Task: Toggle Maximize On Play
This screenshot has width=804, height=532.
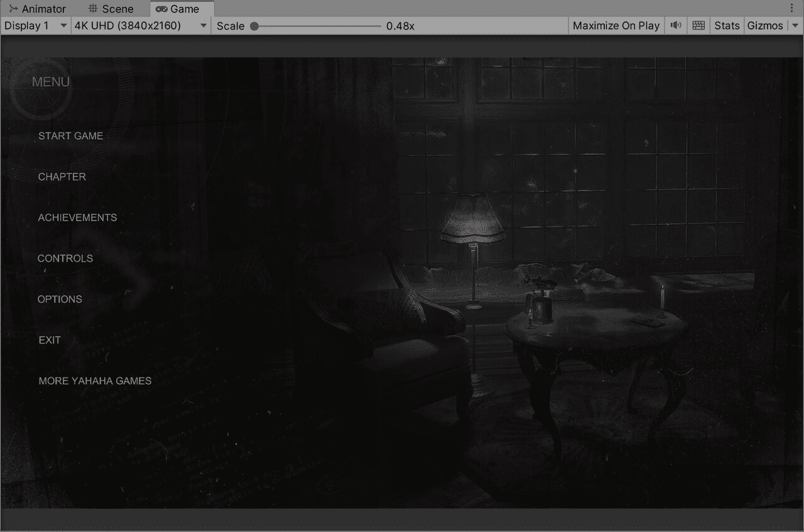Action: [616, 26]
